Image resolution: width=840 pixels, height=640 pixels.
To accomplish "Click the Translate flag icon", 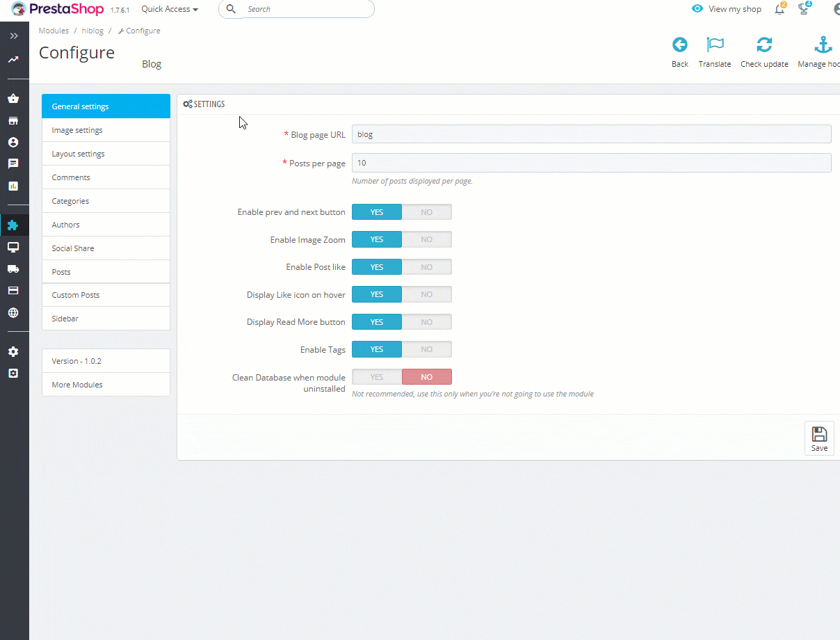I will 715,45.
